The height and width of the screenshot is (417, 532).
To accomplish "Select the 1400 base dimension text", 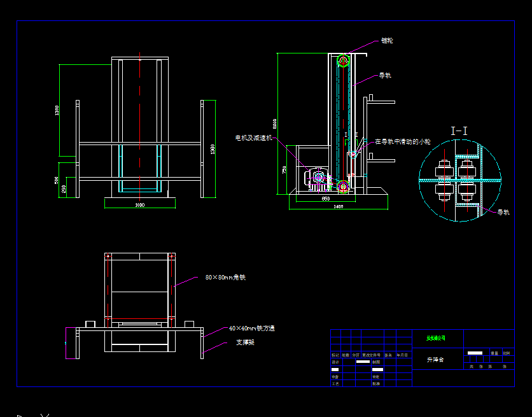I will coord(339,206).
